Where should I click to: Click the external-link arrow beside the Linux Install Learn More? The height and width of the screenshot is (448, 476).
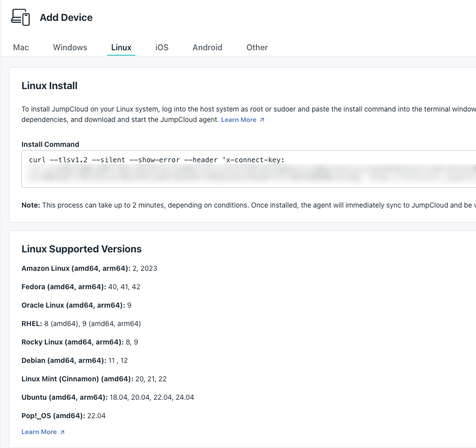pyautogui.click(x=262, y=120)
